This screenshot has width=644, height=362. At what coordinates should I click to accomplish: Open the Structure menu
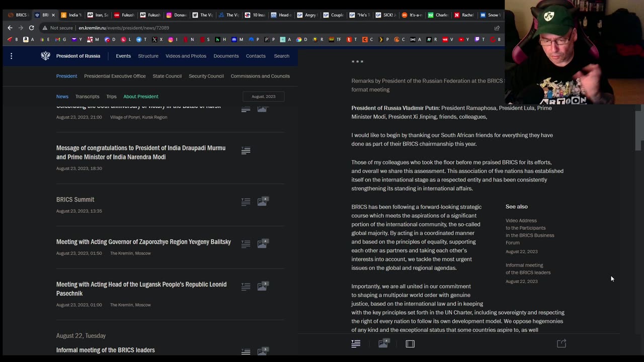tap(148, 56)
